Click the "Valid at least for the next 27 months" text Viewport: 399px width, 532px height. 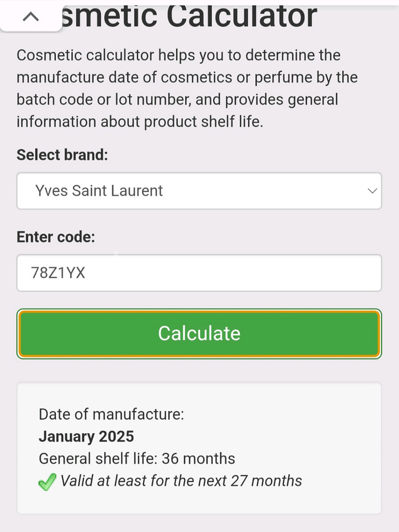tap(181, 481)
